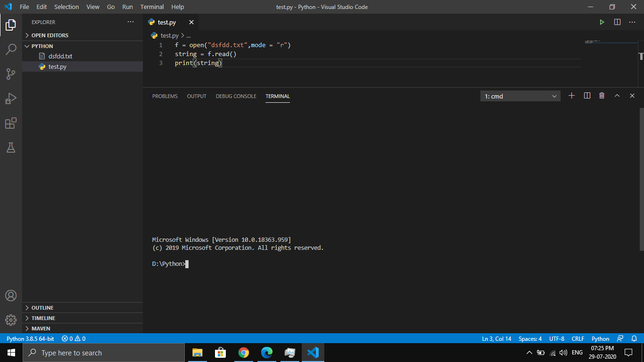
Task: Open Windows Start menu
Action: [x=11, y=353]
